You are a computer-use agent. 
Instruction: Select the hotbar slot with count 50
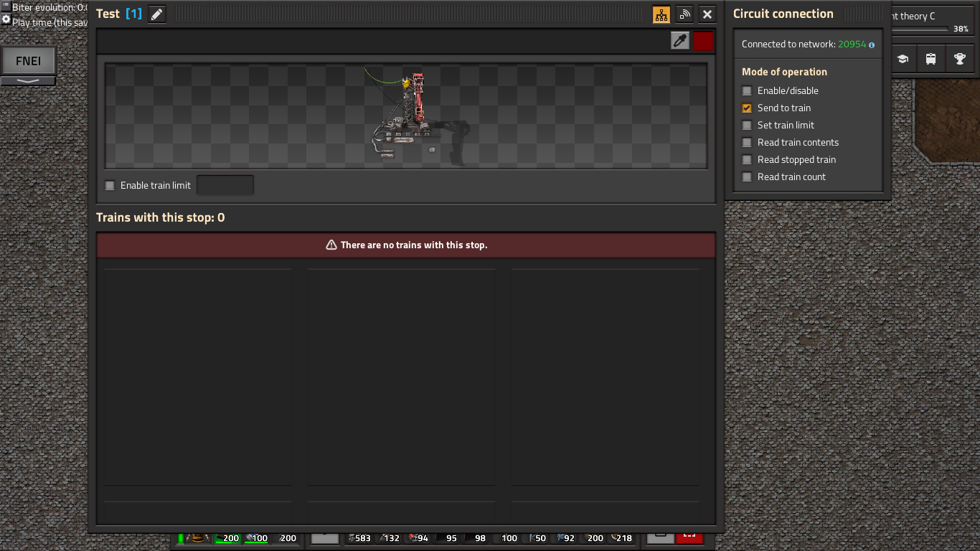click(533, 537)
